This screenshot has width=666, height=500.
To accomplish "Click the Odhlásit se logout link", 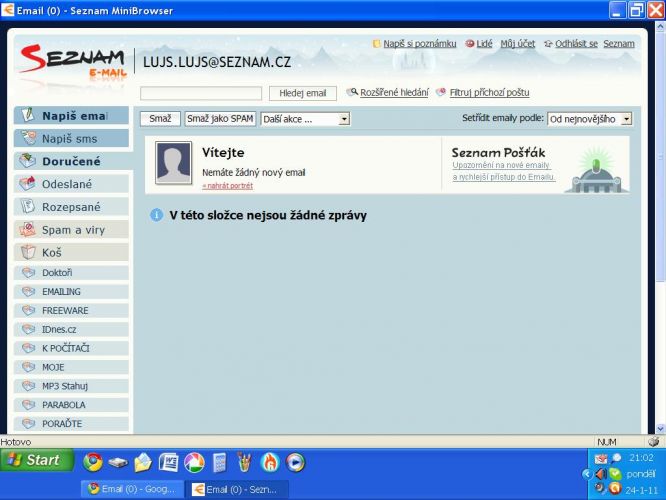I will pos(576,44).
